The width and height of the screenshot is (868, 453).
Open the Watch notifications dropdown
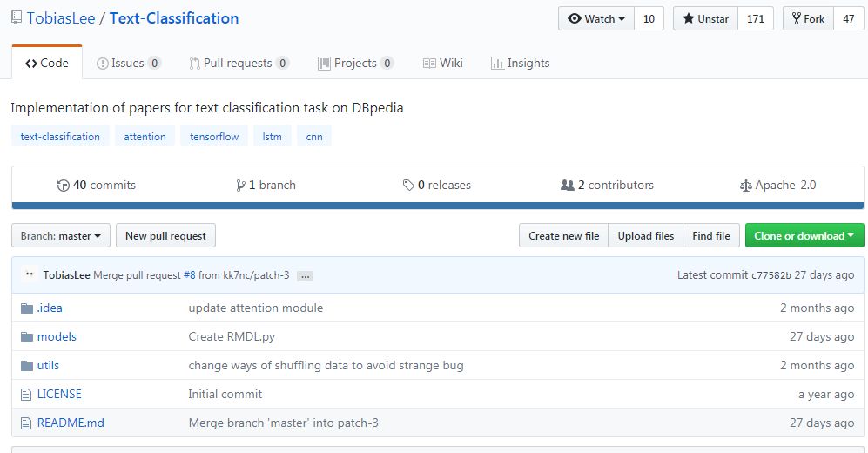pyautogui.click(x=596, y=19)
